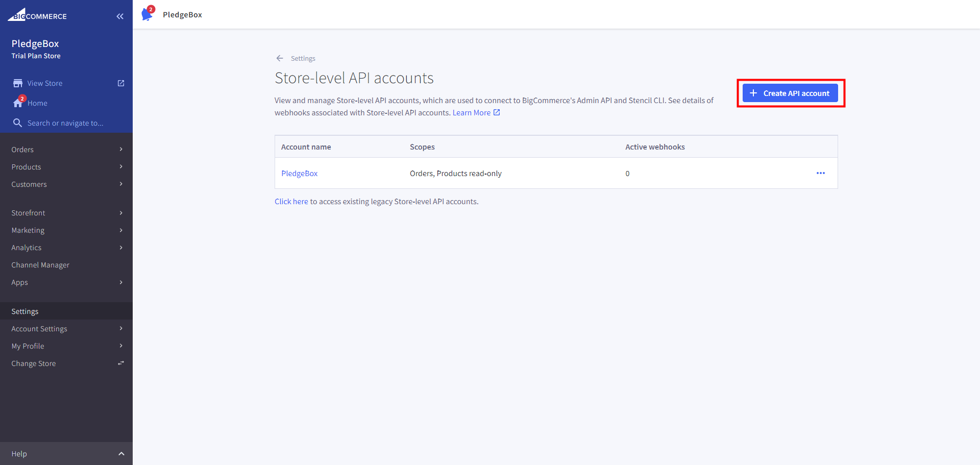Click the Home house icon
Viewport: 980px width, 465px height.
[x=18, y=103]
